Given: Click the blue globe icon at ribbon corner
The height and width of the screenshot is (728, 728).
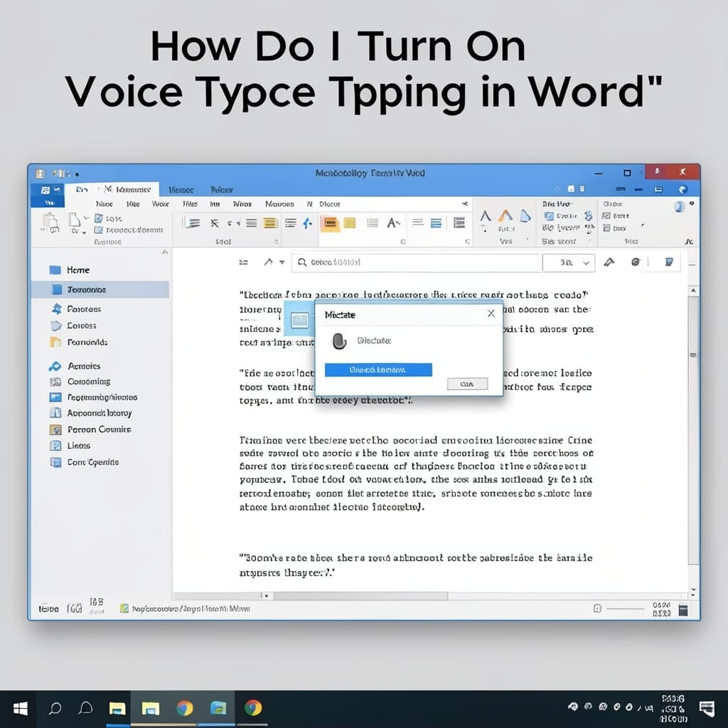Looking at the screenshot, I should pyautogui.click(x=679, y=206).
